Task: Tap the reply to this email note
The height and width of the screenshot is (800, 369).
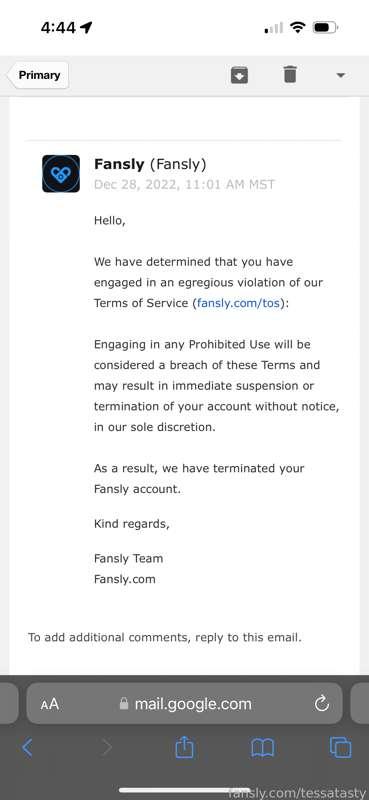Action: tap(165, 637)
